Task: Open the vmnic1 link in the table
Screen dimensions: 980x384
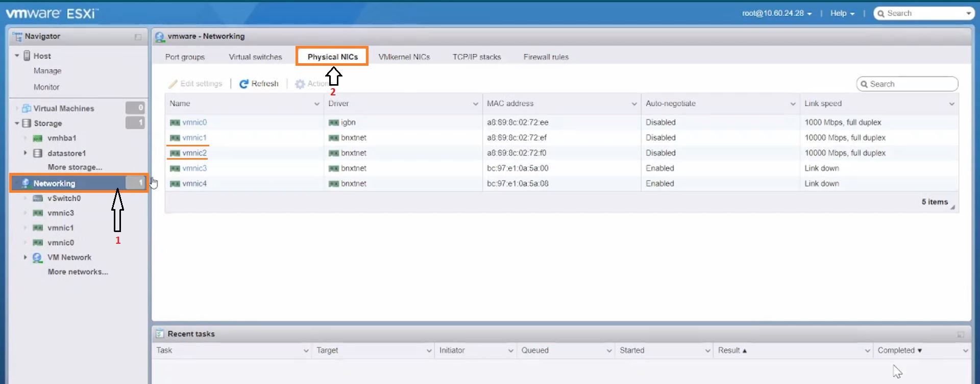Action: [194, 138]
